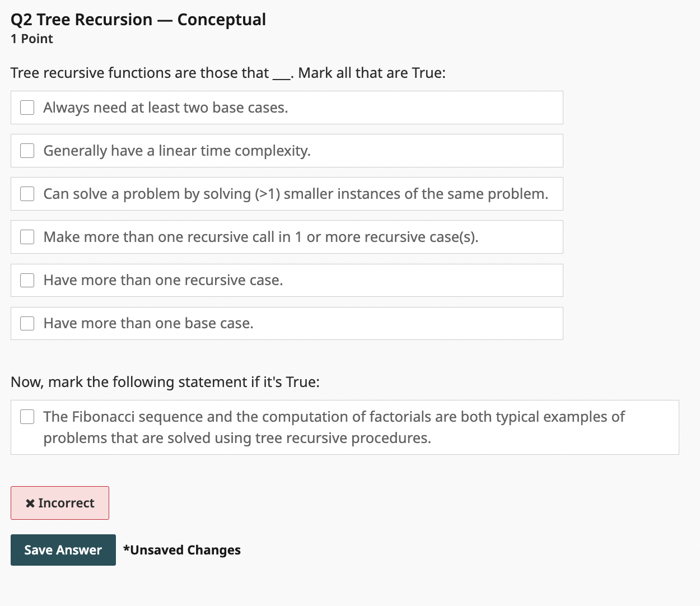Click the Incorrect status badge
700x606 pixels.
[60, 503]
